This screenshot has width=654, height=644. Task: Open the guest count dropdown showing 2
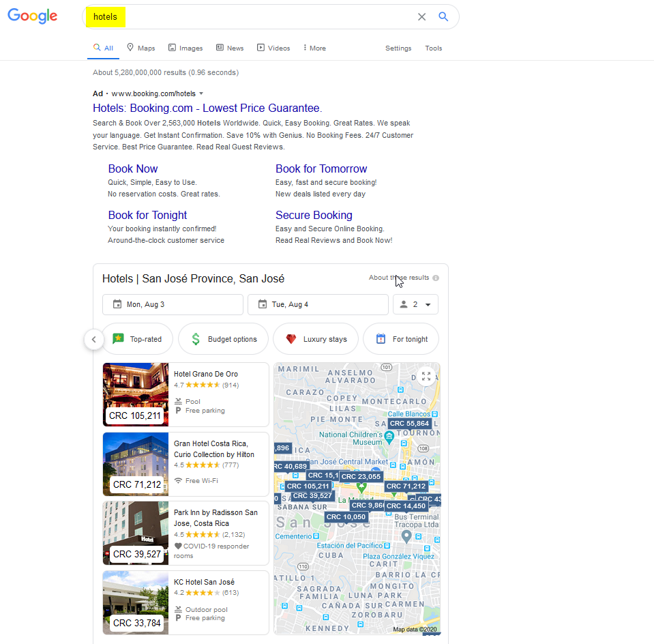[415, 304]
